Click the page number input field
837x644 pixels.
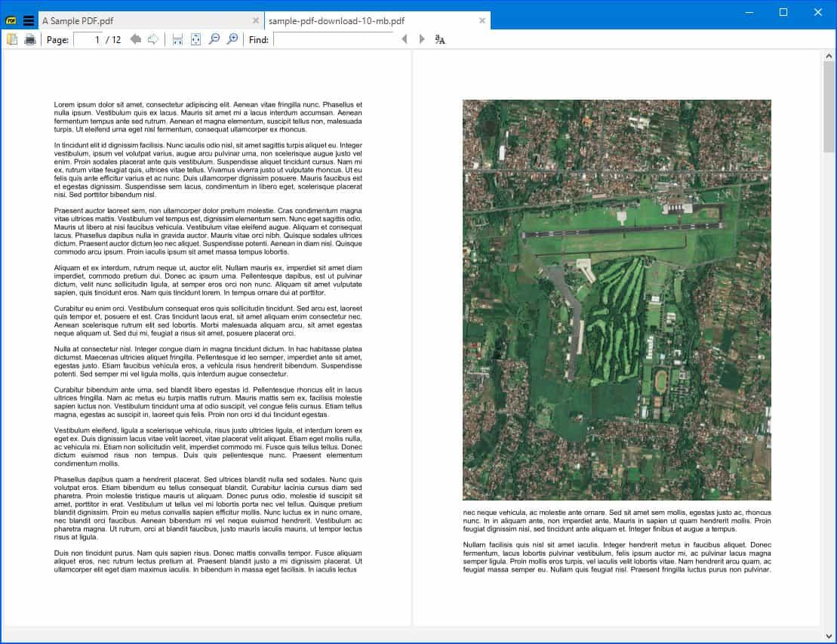88,39
